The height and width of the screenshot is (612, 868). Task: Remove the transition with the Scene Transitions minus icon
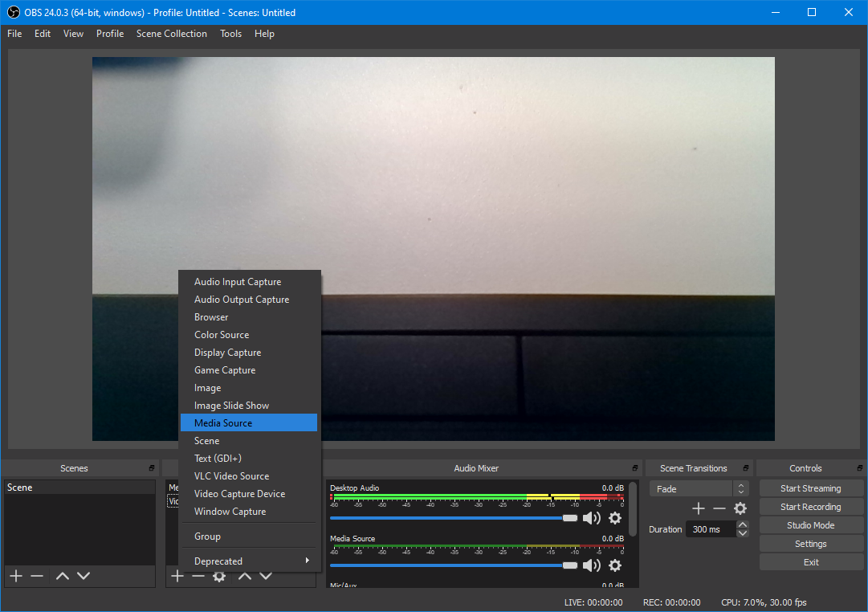[719, 508]
